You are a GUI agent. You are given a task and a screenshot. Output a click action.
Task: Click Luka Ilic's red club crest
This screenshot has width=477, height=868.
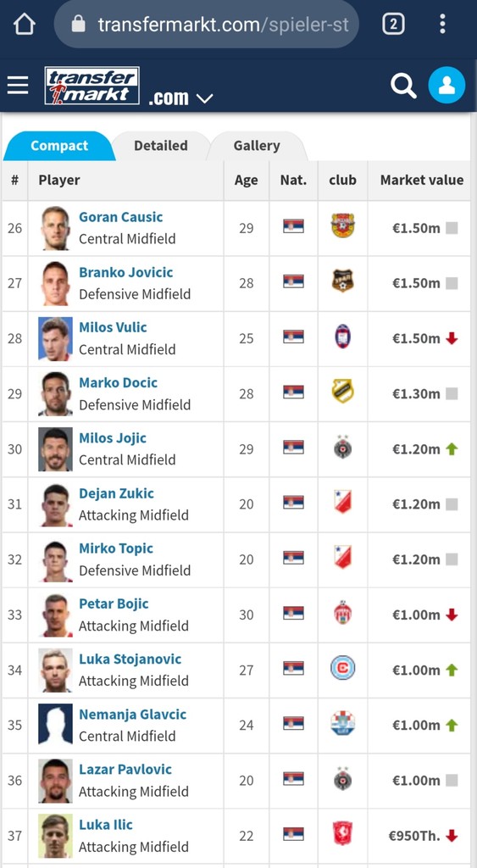click(x=342, y=834)
